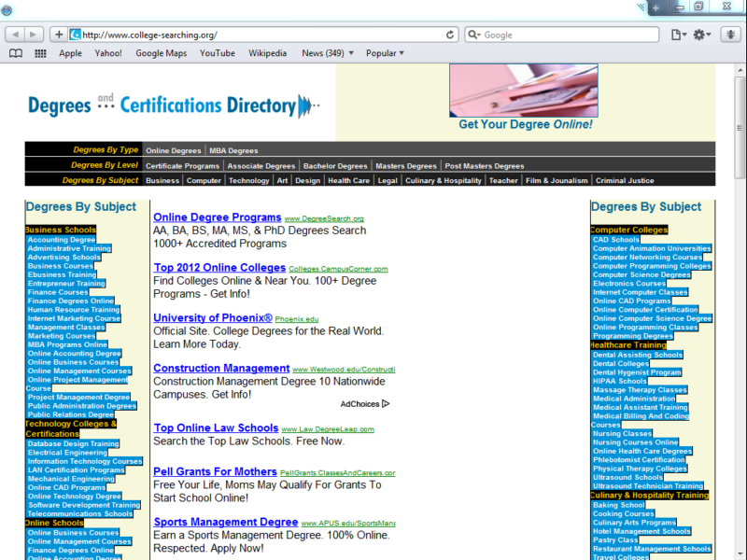Reload the current page

pos(450,35)
